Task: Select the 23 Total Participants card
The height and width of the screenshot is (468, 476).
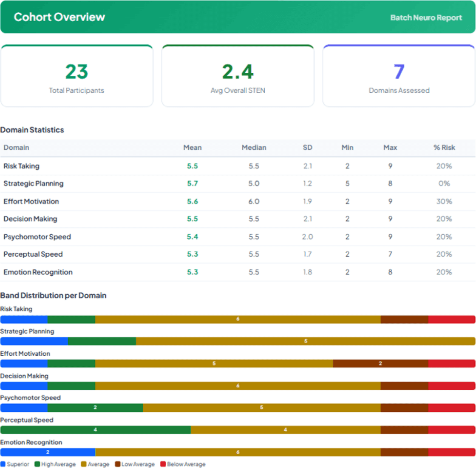Action: (x=77, y=76)
